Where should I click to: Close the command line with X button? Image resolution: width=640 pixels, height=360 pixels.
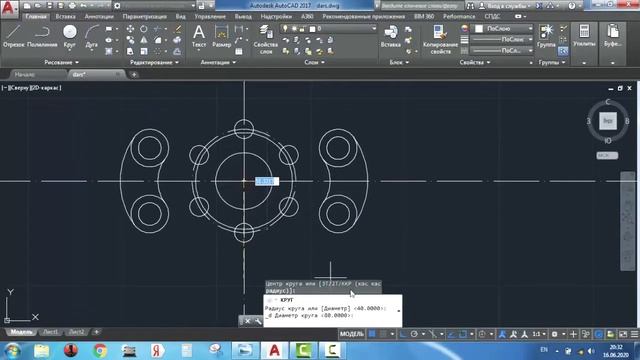(x=247, y=321)
